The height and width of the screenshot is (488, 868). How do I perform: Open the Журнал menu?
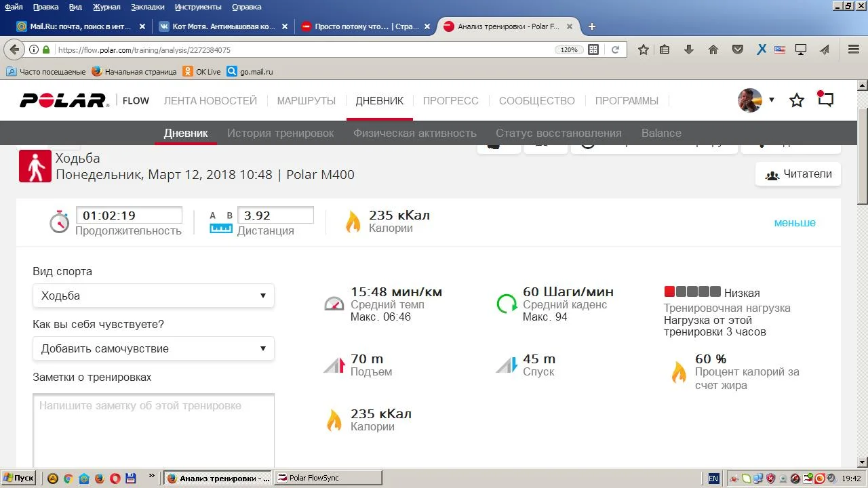click(106, 7)
